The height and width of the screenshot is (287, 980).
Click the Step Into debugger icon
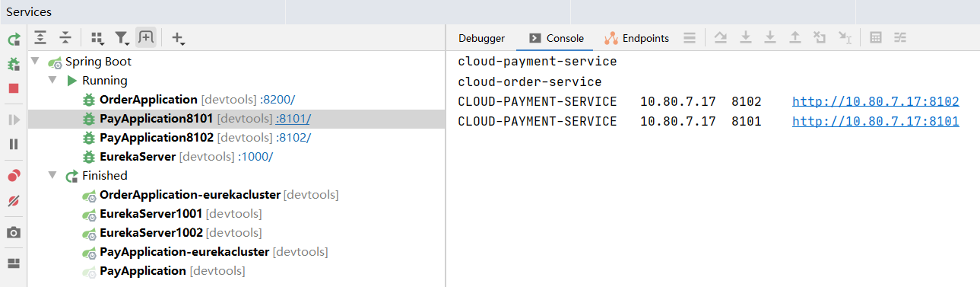[x=746, y=37]
